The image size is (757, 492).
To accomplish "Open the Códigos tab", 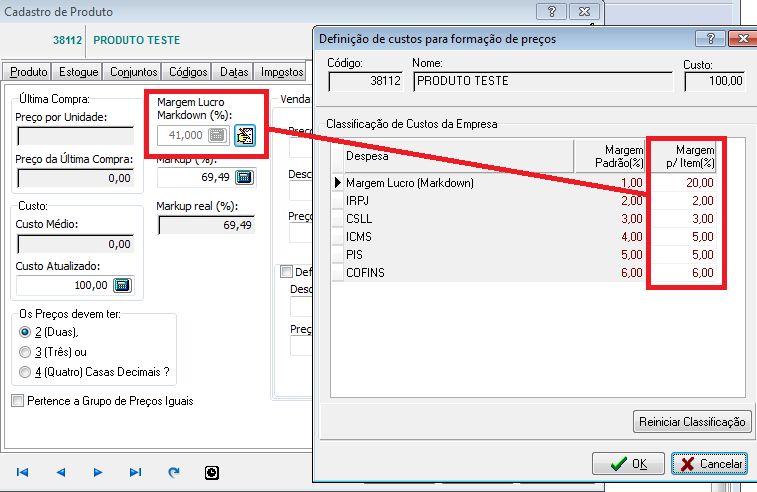I will tap(188, 72).
